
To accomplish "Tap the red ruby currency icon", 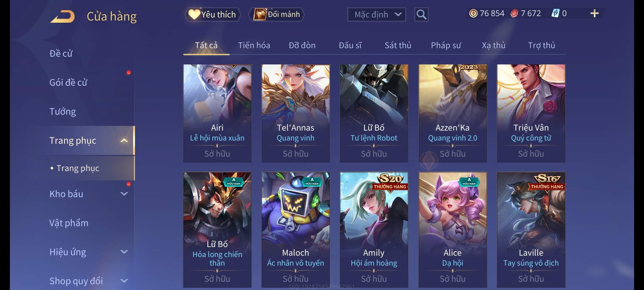I will (x=514, y=13).
